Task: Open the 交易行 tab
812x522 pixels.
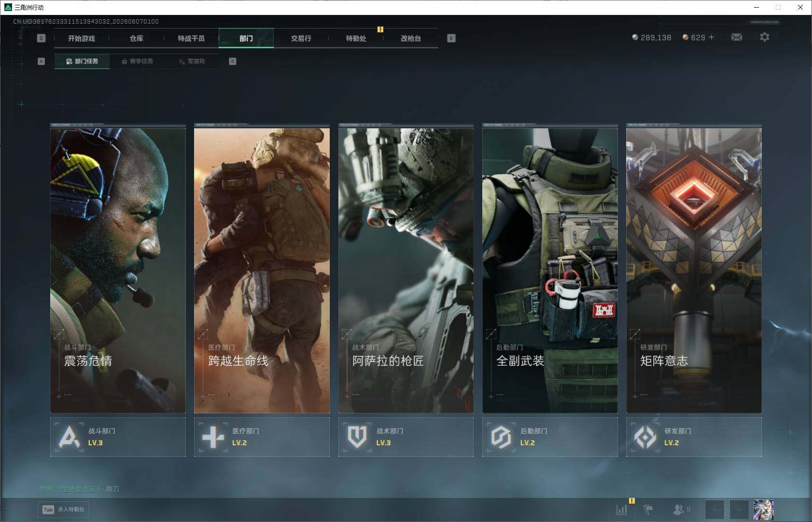Action: 301,38
